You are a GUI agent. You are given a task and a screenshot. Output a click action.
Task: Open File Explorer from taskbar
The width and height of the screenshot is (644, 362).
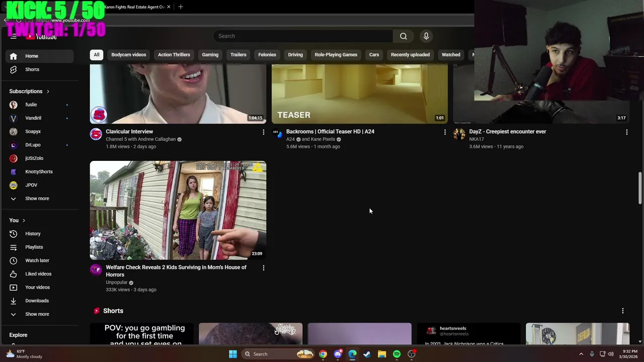tap(382, 354)
